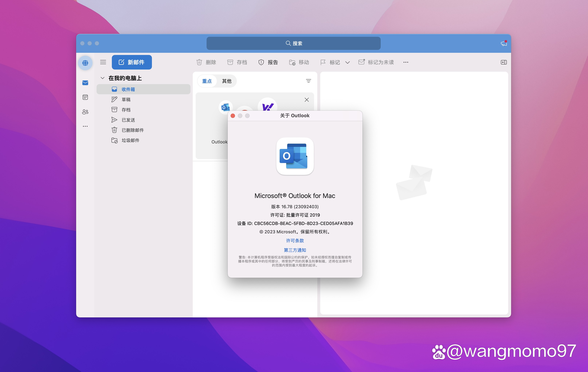Viewport: 588px width, 372px height.
Task: Open the Mail view icon
Action: (x=85, y=83)
